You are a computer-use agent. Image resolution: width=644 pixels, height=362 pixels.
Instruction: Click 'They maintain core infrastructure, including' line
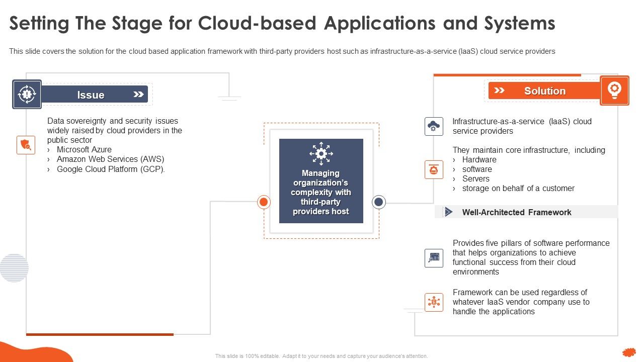coord(529,150)
